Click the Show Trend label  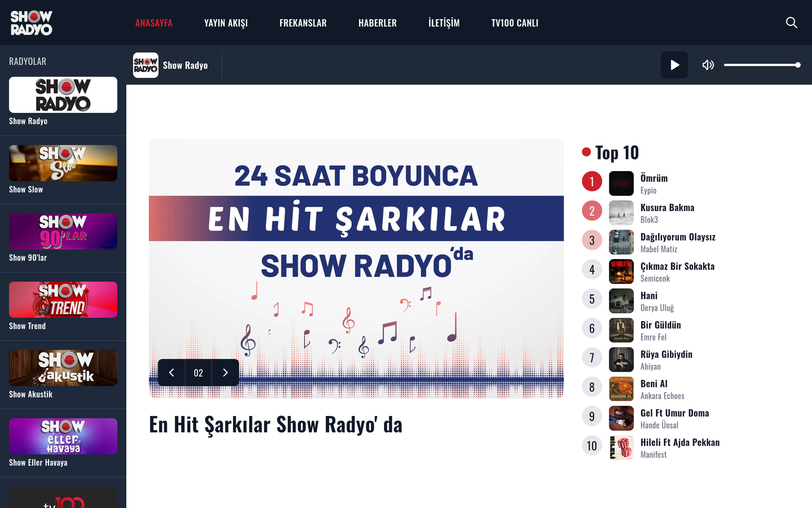point(27,326)
